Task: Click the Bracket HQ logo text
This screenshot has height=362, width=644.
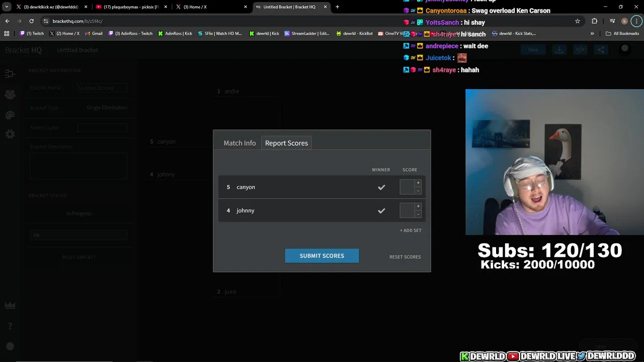Action: pyautogui.click(x=24, y=50)
